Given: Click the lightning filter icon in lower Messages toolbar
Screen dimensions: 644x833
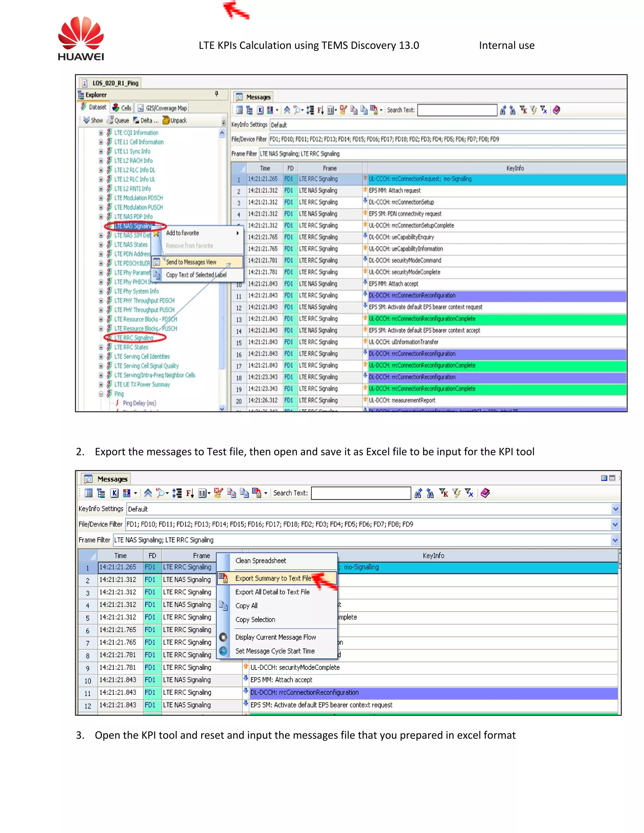Looking at the screenshot, I should [x=456, y=493].
